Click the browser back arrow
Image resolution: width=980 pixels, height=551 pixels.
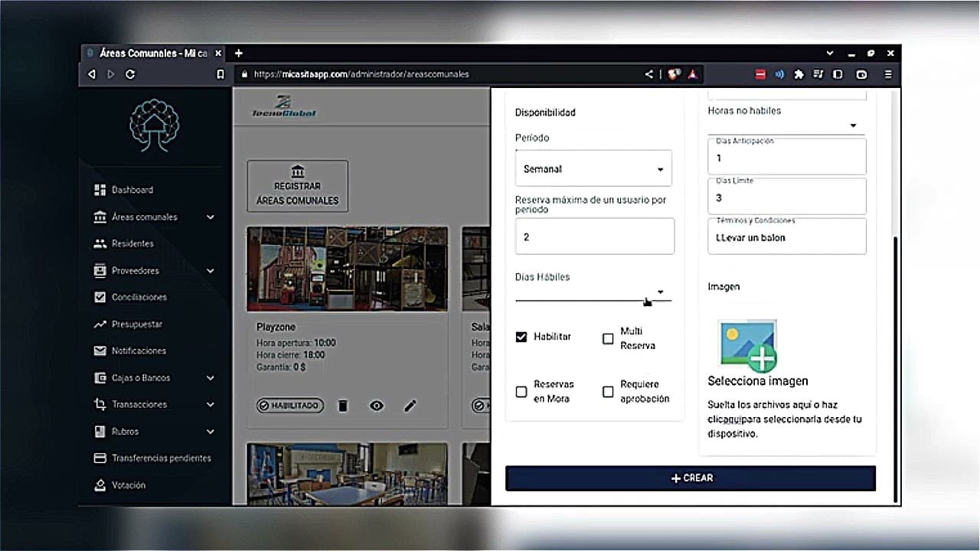[x=92, y=74]
